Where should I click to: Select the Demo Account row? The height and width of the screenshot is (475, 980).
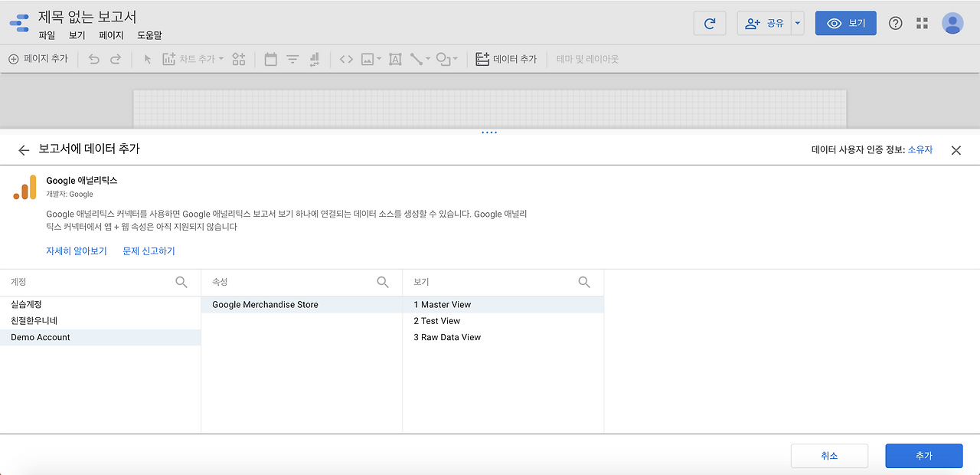point(100,337)
